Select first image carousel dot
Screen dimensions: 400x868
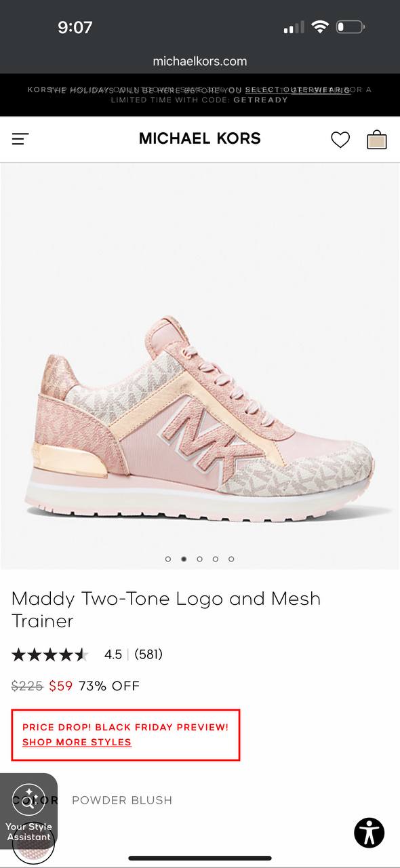point(168,559)
